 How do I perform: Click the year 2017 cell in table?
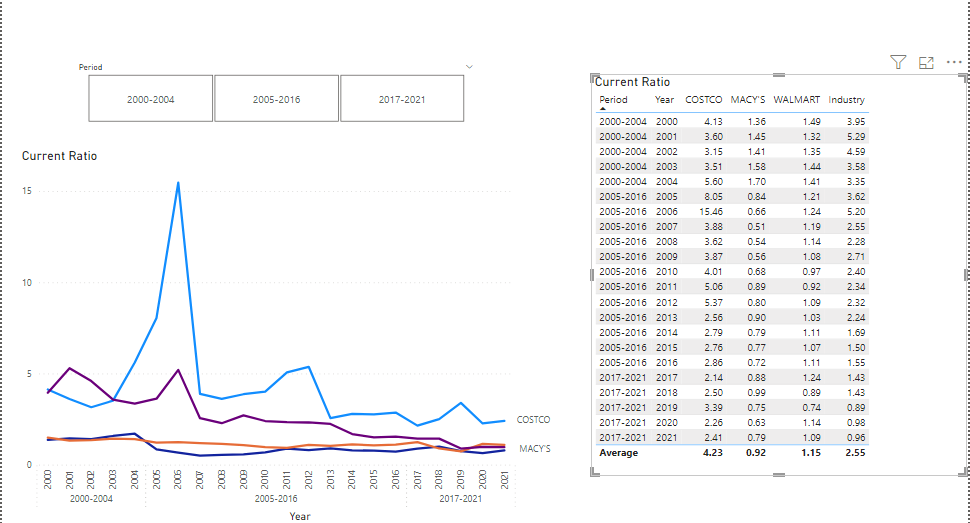coord(667,378)
